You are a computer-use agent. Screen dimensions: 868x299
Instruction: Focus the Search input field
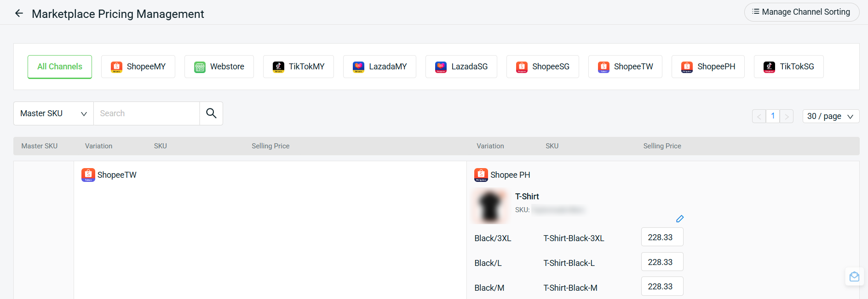coord(147,113)
